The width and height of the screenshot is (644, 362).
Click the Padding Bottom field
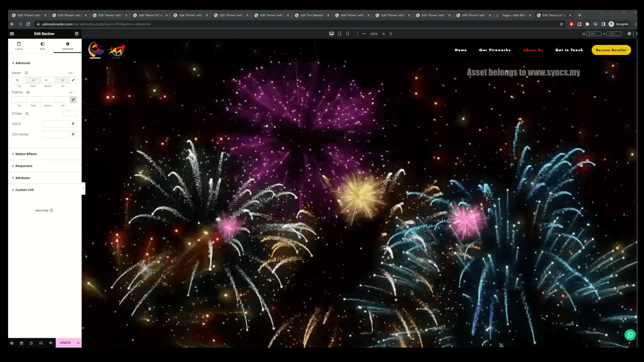tap(48, 100)
